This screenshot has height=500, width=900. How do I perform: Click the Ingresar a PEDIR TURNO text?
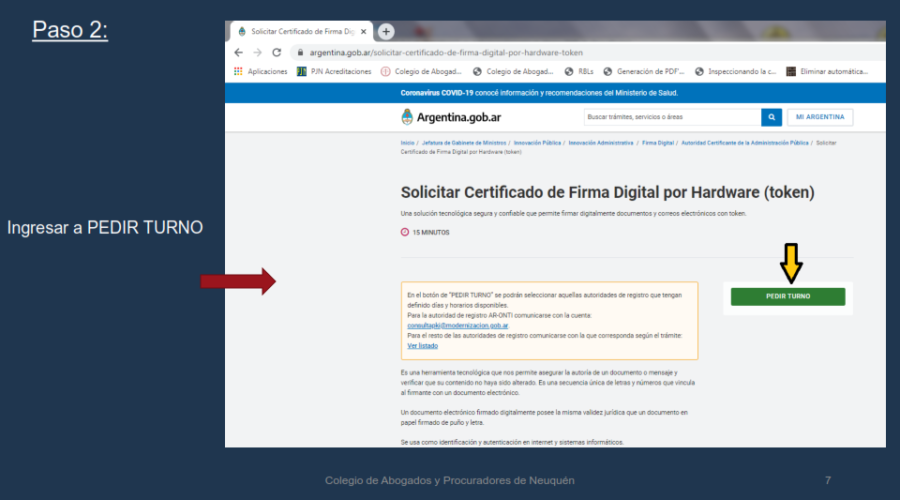click(105, 228)
